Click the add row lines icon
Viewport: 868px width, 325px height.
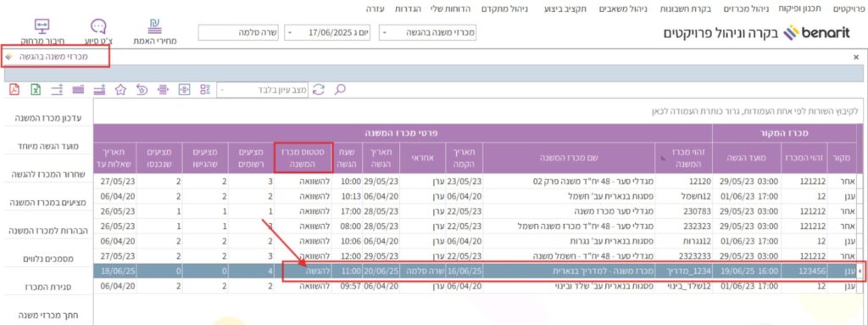(100, 89)
